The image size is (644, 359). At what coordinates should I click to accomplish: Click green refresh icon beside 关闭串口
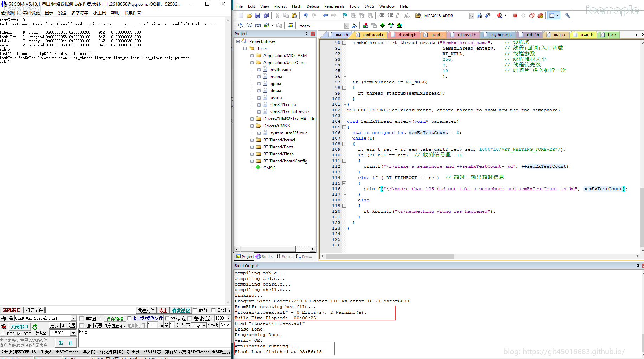35,327
